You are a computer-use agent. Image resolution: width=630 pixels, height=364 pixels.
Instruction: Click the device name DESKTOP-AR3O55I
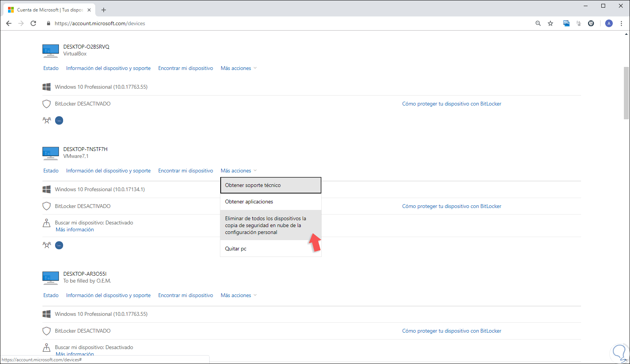click(85, 274)
